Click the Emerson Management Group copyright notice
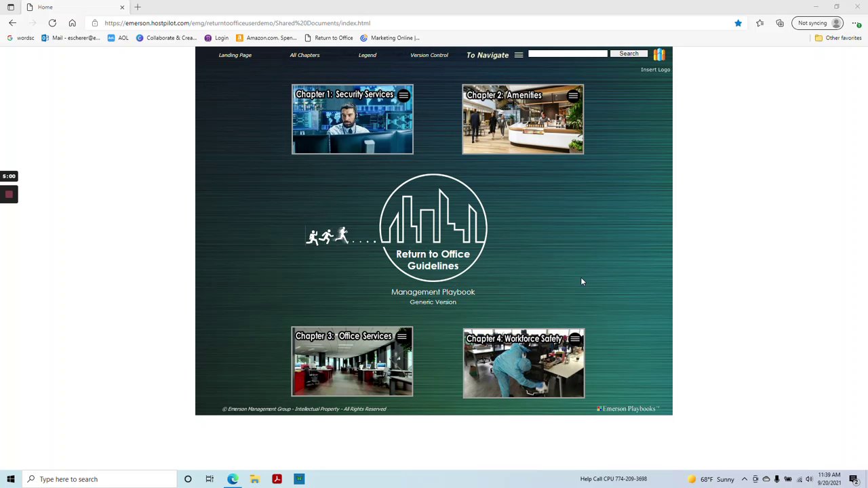 (304, 409)
